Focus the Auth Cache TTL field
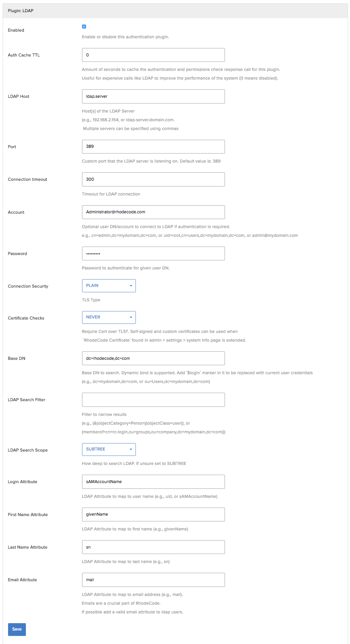Screen dimensions: 350x644 [x=153, y=55]
